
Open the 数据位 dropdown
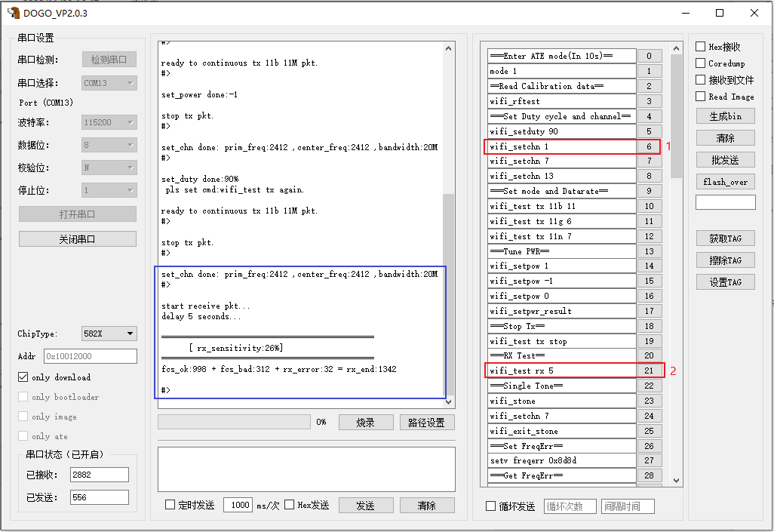109,145
